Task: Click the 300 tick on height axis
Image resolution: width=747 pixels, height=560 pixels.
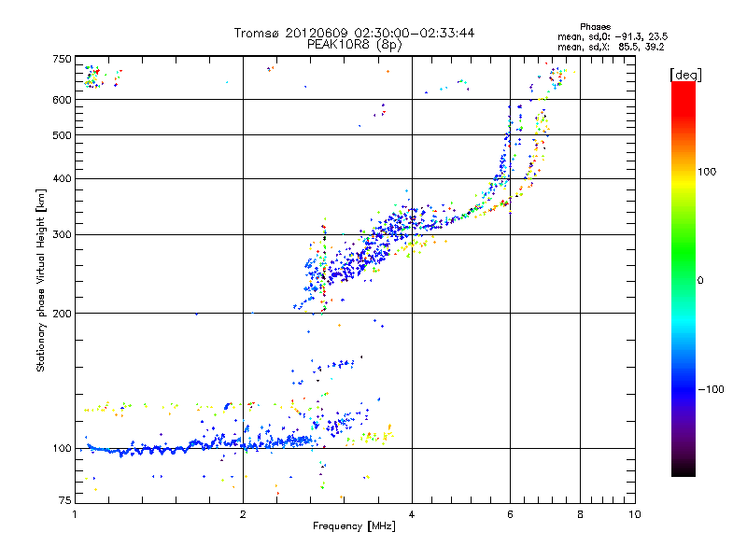Action: pos(61,235)
